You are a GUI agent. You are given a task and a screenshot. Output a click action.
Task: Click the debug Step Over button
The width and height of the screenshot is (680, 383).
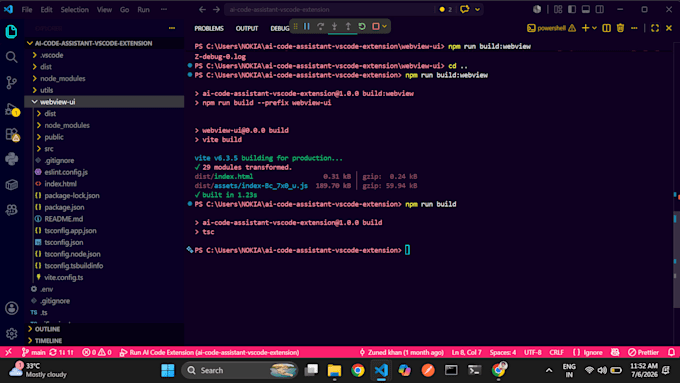[x=320, y=26]
